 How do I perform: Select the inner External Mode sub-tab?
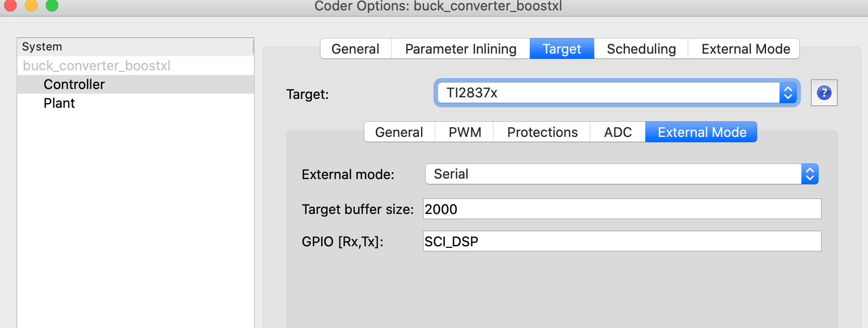tap(701, 132)
